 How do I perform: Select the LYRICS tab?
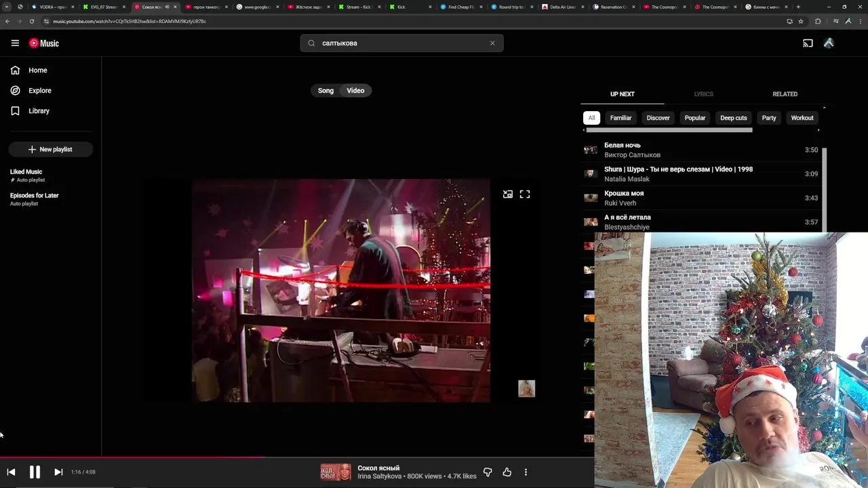[x=703, y=94]
